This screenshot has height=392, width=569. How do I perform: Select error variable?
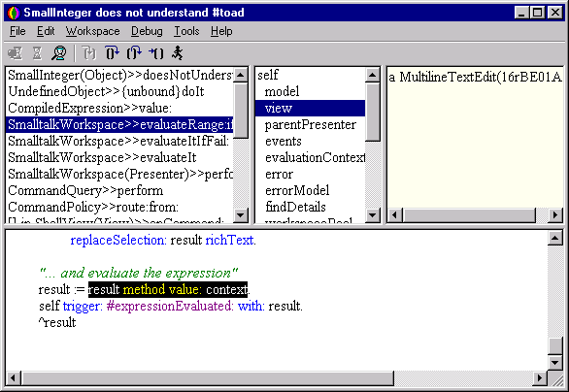[x=311, y=174]
